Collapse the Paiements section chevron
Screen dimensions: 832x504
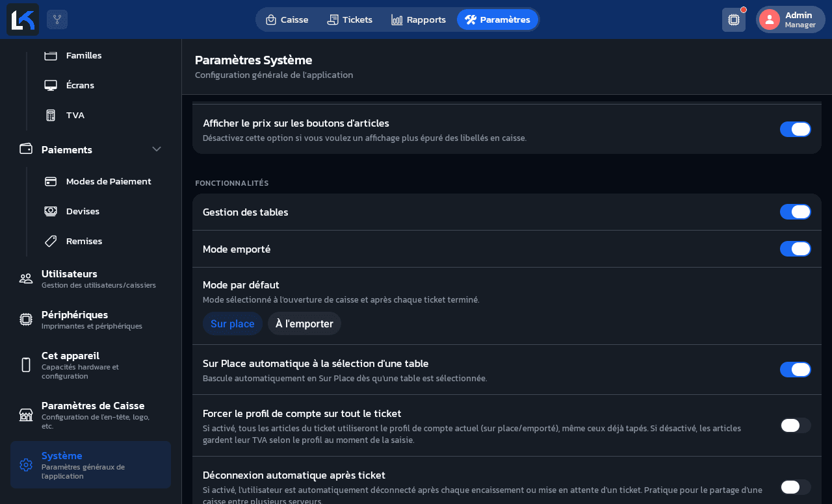[157, 149]
